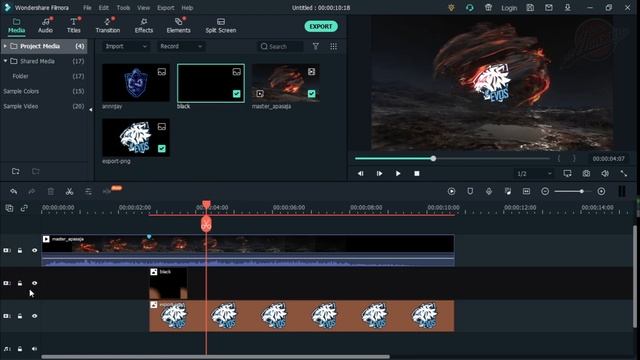Open the Edit menu
The height and width of the screenshot is (360, 640).
pyautogui.click(x=104, y=8)
